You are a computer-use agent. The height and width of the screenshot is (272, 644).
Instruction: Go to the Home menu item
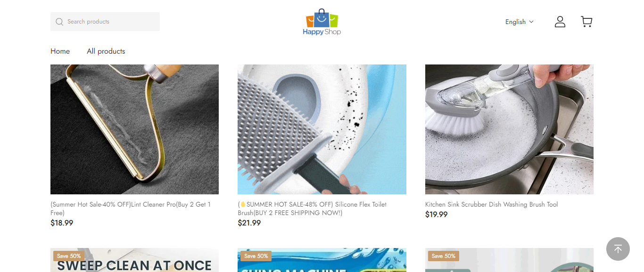click(x=60, y=51)
